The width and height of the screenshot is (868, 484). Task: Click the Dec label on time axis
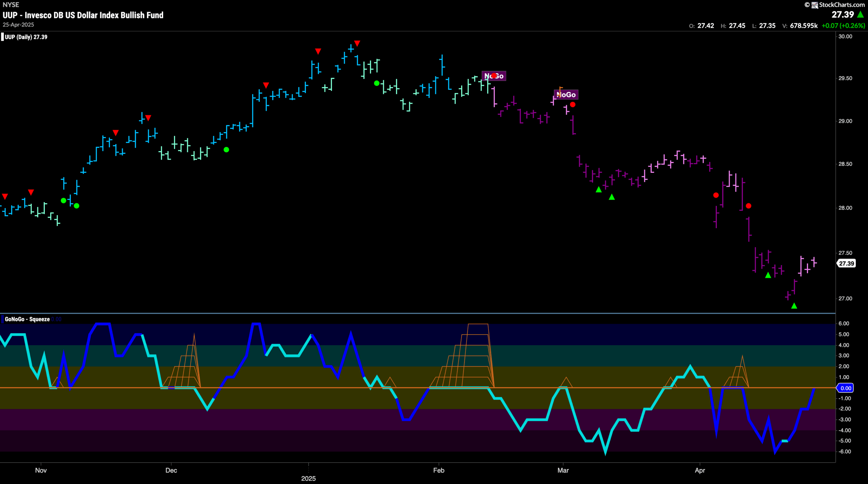tap(171, 470)
